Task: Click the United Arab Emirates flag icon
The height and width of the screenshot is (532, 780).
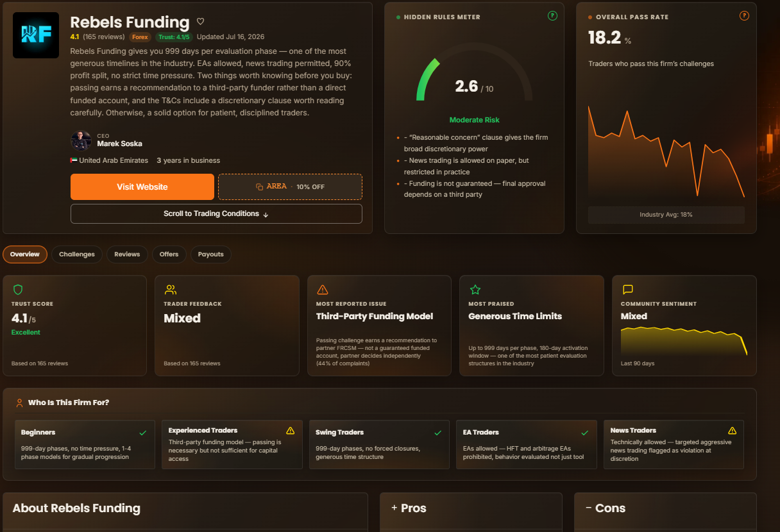Action: coord(74,160)
